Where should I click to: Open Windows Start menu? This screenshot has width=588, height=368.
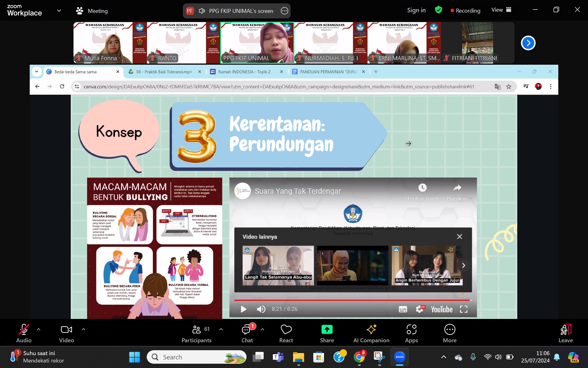(x=134, y=357)
